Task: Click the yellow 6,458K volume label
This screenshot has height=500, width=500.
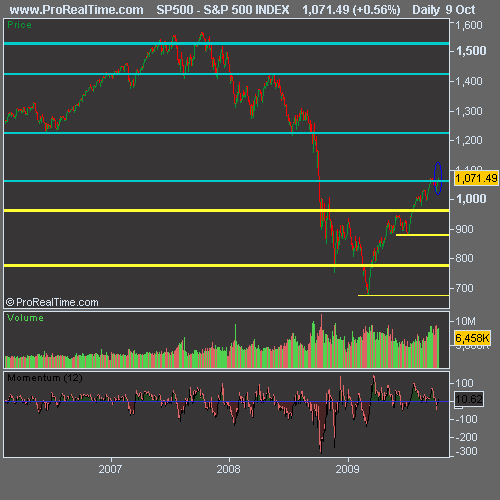Action: (472, 338)
